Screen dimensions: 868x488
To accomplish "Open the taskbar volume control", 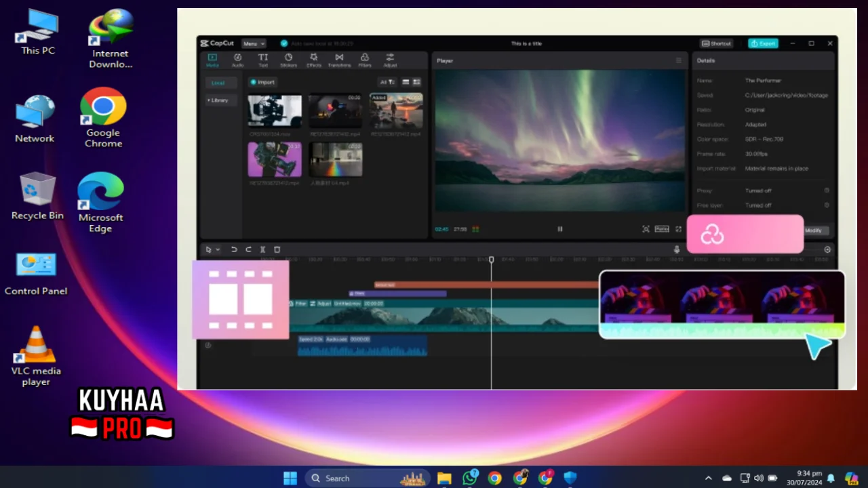I will pos(758,478).
